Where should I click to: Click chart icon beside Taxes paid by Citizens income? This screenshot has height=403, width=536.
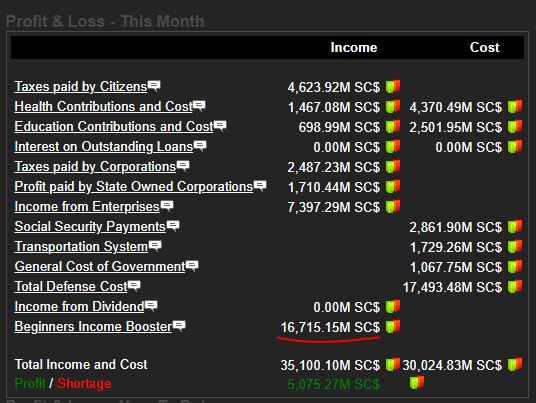coord(393,86)
